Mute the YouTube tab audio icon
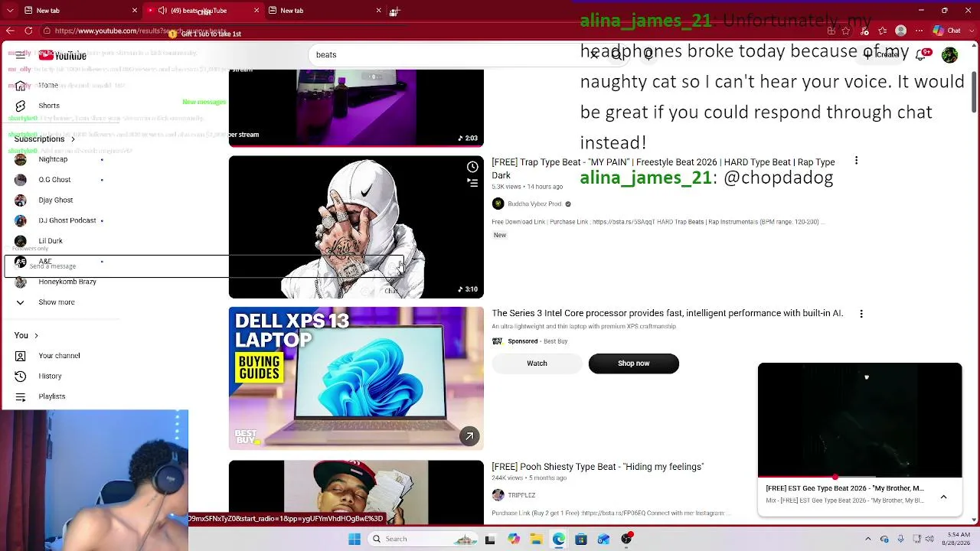980x551 pixels. [162, 11]
